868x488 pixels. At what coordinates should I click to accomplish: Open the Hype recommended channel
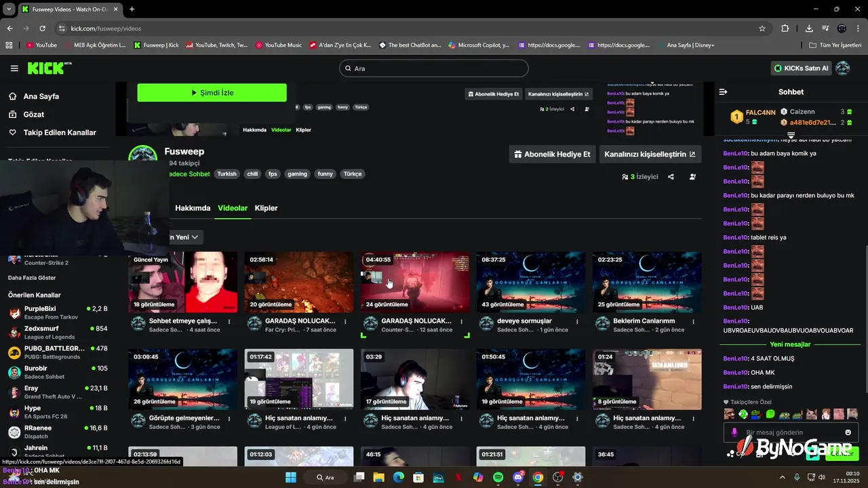[x=58, y=411]
